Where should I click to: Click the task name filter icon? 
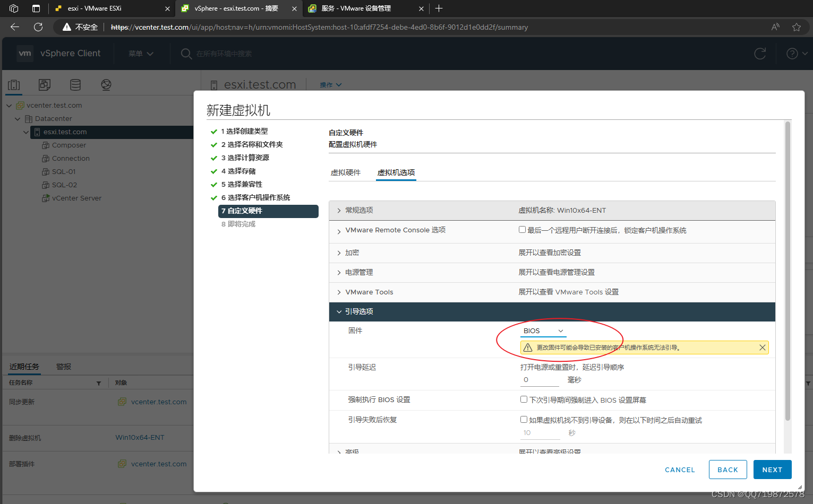pos(99,383)
